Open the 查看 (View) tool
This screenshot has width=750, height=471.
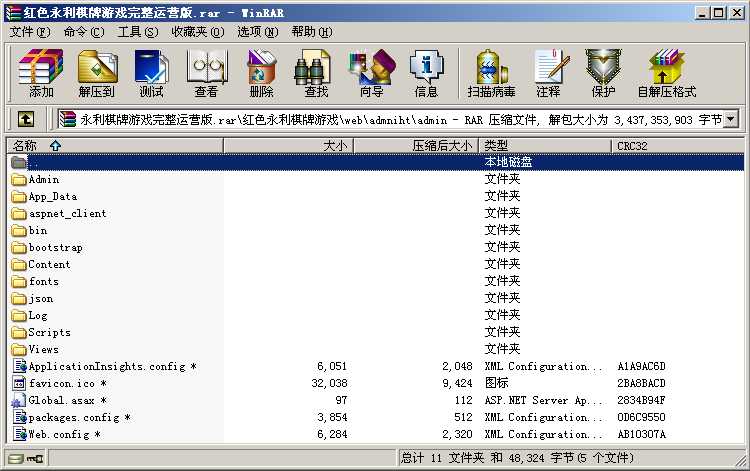207,73
